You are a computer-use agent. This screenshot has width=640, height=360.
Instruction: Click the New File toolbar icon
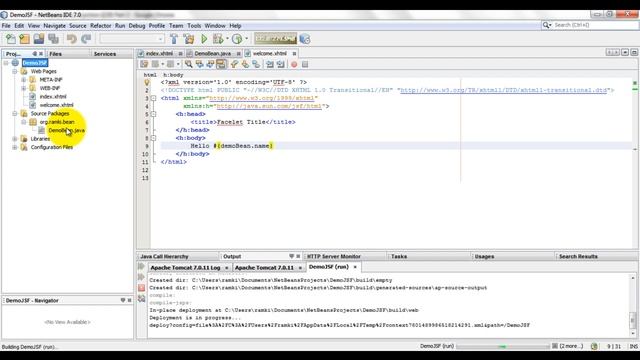[11, 39]
